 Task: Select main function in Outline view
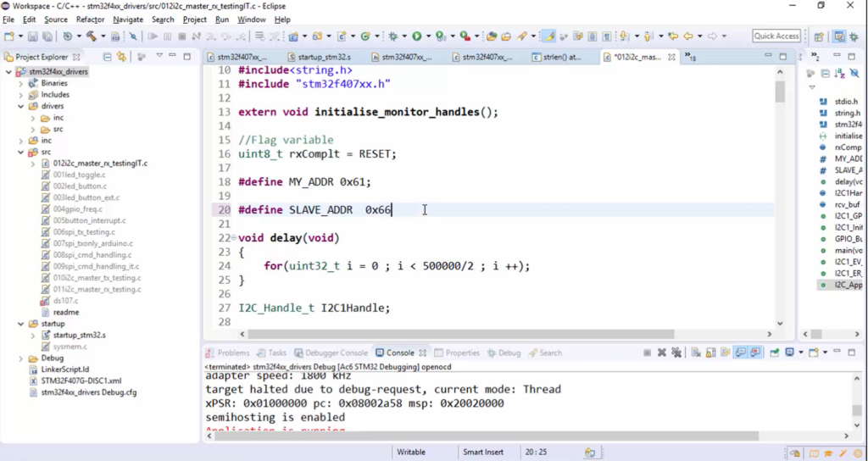coord(848,250)
